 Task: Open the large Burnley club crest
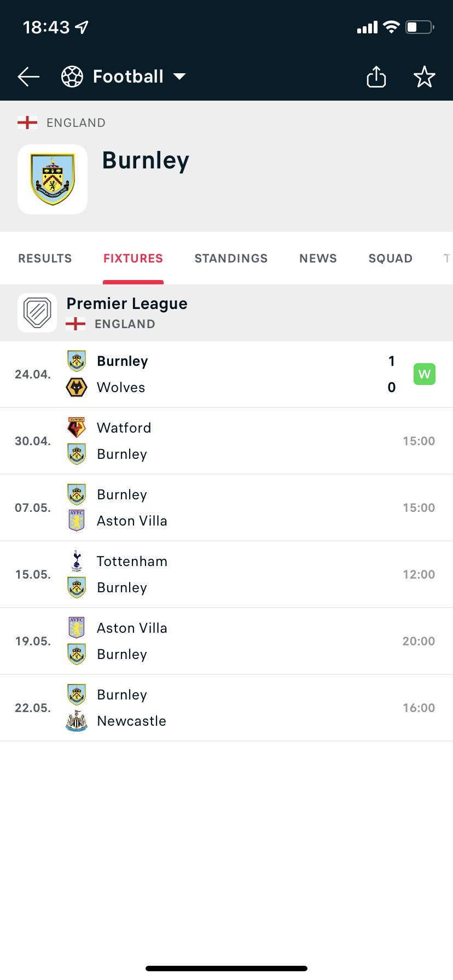53,179
